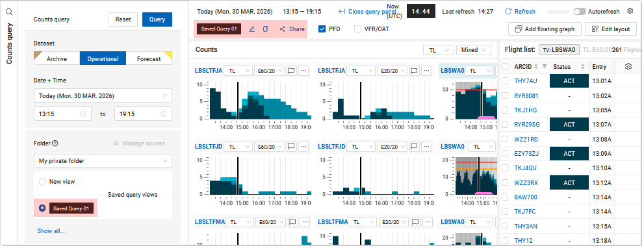Click the Show all... link

pyautogui.click(x=51, y=230)
